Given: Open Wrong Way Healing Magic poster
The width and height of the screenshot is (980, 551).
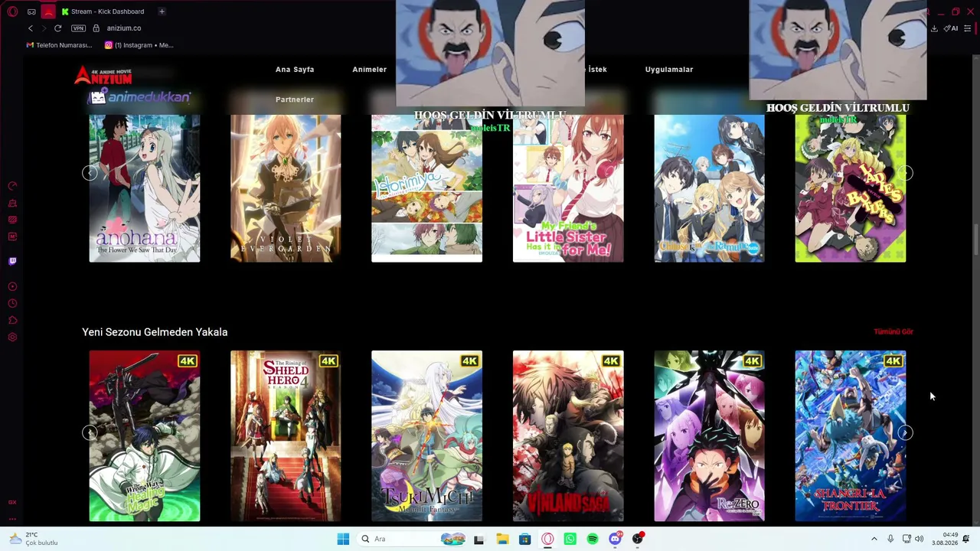Looking at the screenshot, I should (x=145, y=436).
